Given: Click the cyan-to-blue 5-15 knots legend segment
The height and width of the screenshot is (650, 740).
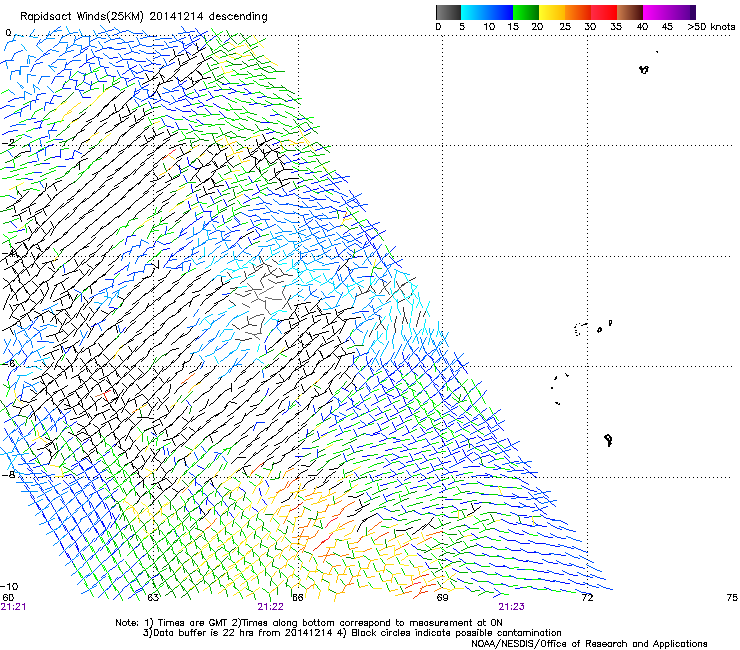Looking at the screenshot, I should click(487, 12).
